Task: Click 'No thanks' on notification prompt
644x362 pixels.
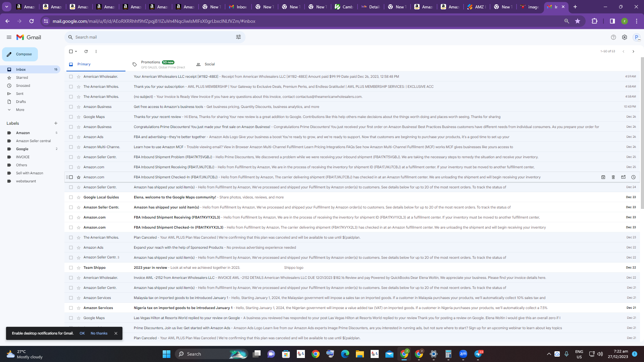Action: (x=99, y=333)
